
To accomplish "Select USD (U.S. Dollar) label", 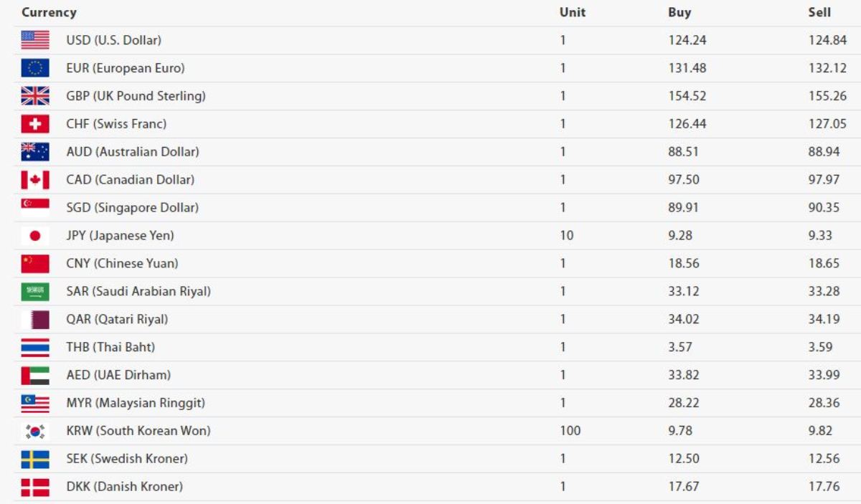I will click(x=114, y=40).
